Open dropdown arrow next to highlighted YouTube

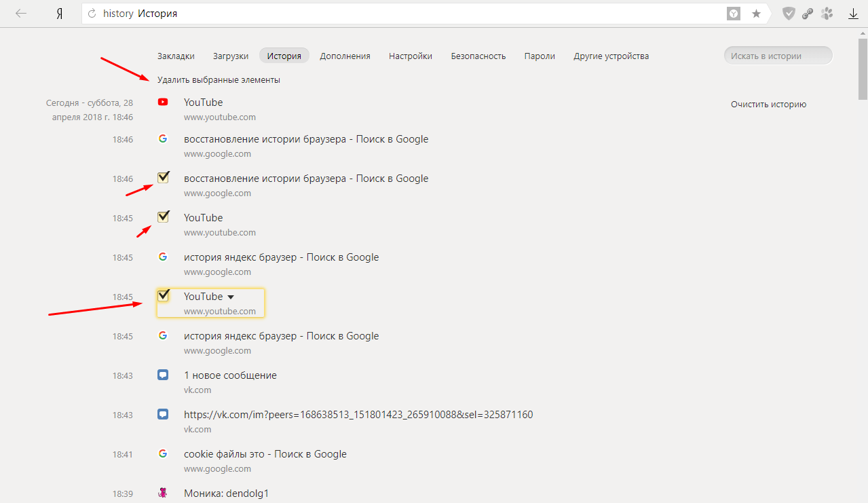tap(231, 297)
